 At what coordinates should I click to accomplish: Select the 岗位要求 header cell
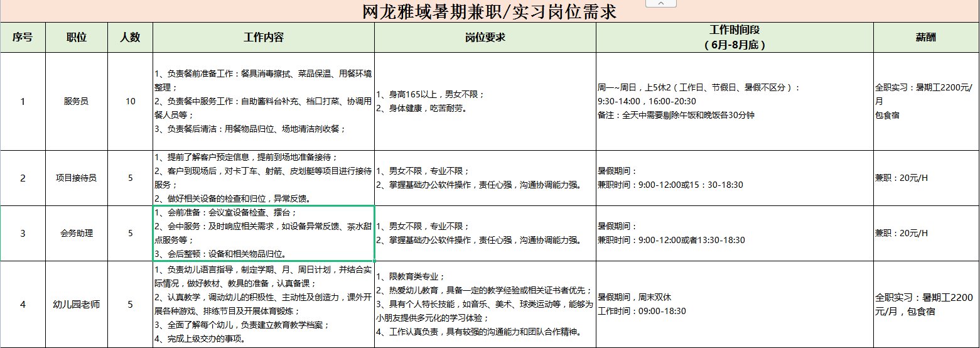pyautogui.click(x=485, y=37)
